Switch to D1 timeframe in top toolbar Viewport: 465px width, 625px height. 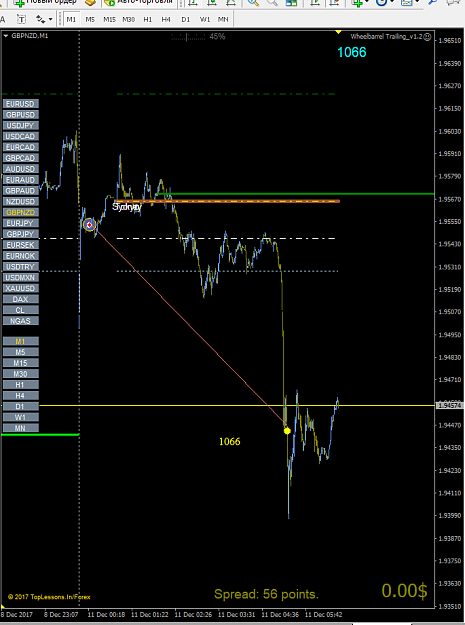pos(185,19)
